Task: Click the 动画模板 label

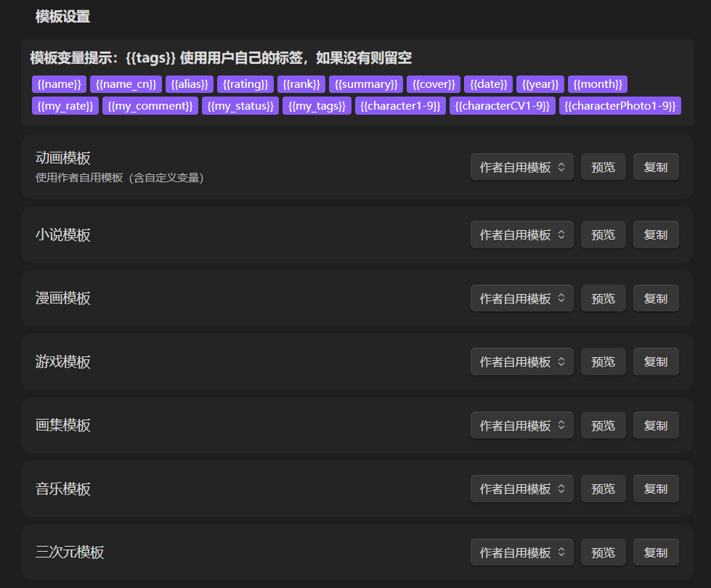Action: click(x=63, y=158)
